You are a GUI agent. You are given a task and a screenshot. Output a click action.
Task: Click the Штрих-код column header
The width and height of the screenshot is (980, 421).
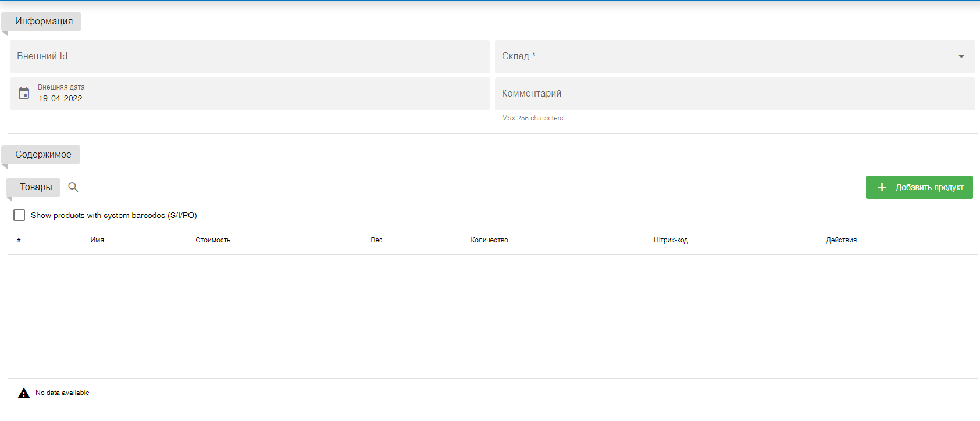671,240
